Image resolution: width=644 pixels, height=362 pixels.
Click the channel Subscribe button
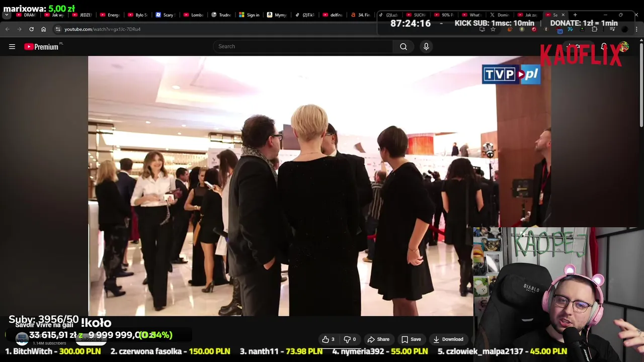(92, 339)
